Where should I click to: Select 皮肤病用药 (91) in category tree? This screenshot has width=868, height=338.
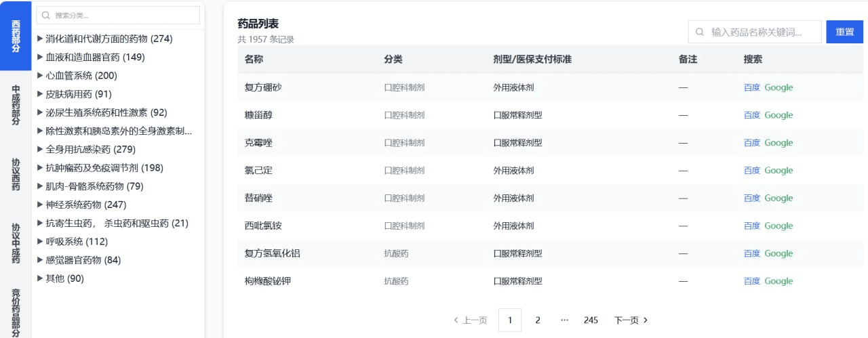79,94
